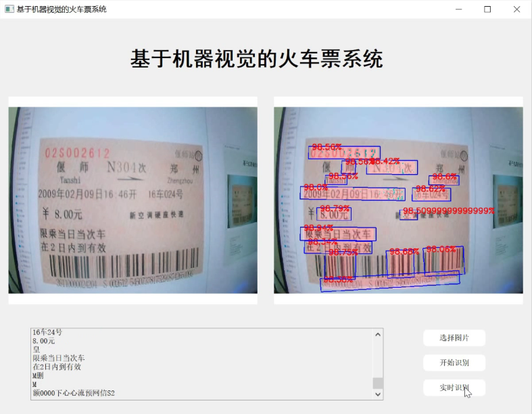Click the scrollbar up arrow in results box
The image size is (532, 414).
tap(378, 335)
